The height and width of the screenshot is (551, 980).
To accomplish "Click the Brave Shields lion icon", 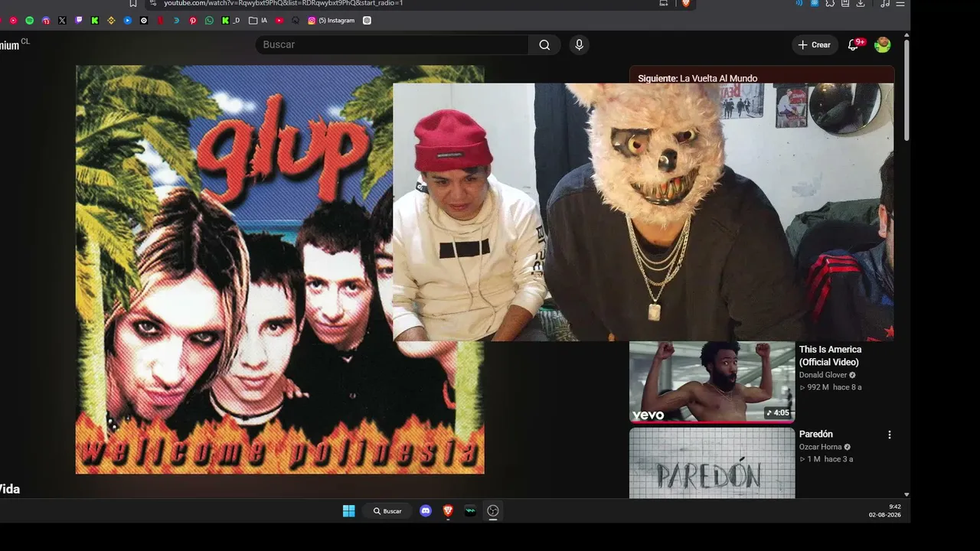I will point(686,3).
